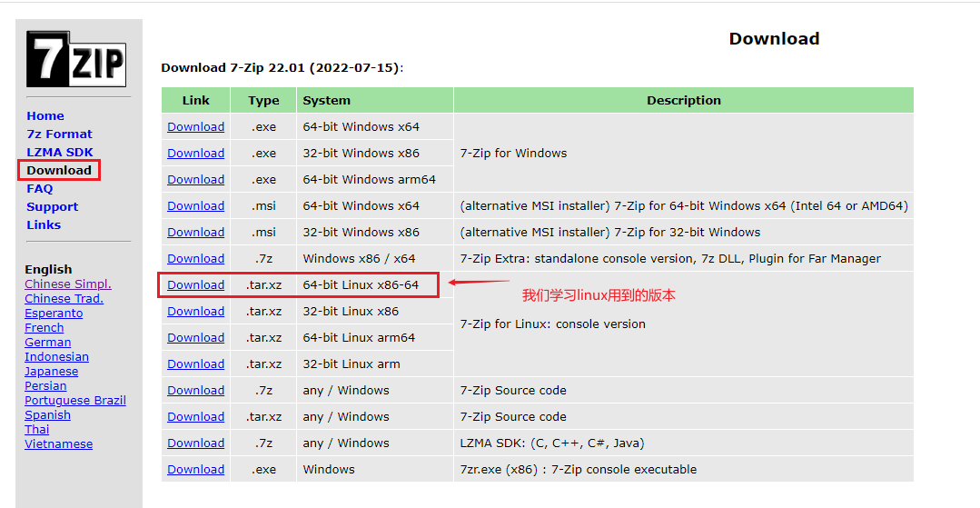This screenshot has height=508, width=980.
Task: Download .msi for 32-bit Windows x86
Action: tap(195, 232)
